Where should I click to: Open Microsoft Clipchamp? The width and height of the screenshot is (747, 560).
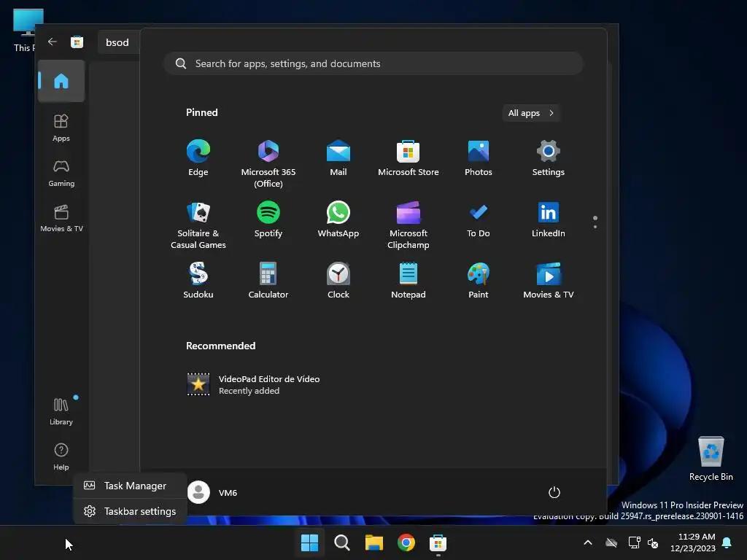(x=409, y=225)
